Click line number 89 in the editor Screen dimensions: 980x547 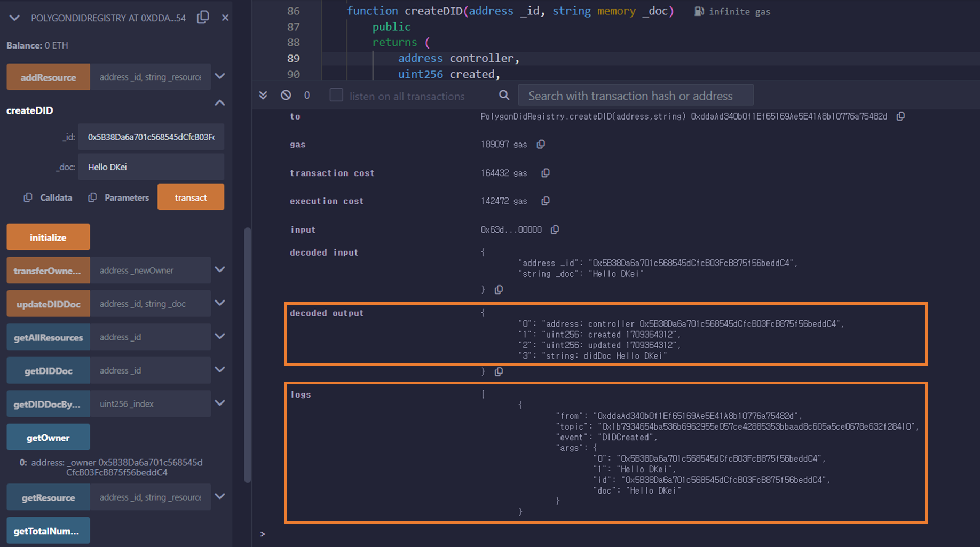(294, 58)
